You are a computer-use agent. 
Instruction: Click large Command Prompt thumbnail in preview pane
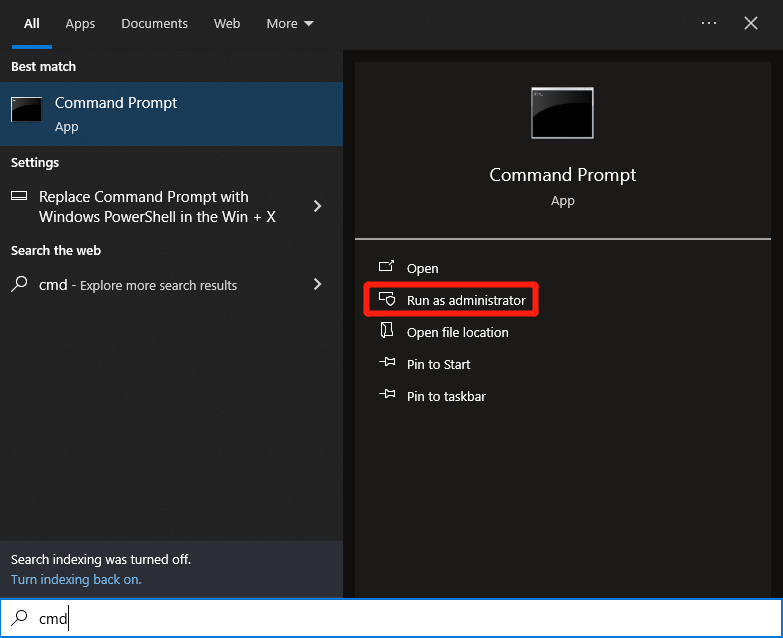562,113
